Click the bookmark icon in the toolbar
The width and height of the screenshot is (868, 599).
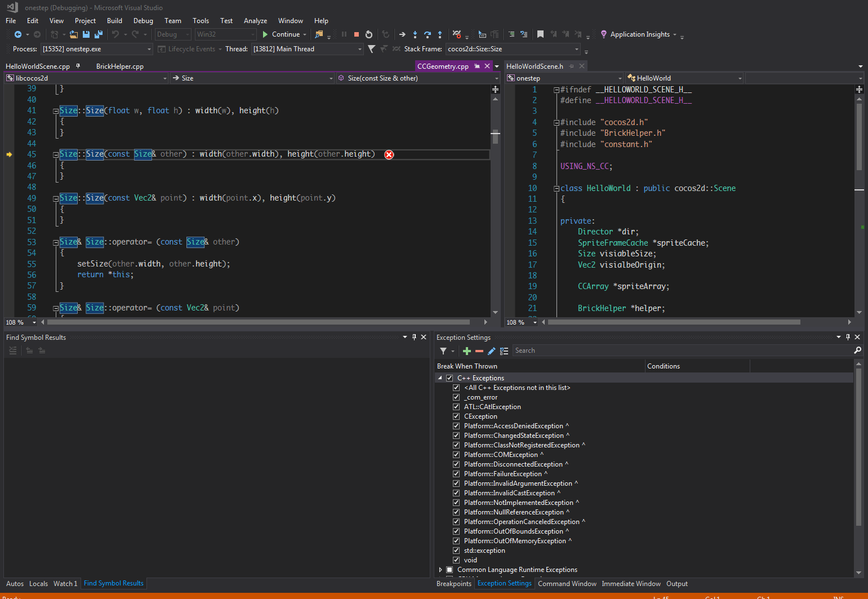point(540,34)
